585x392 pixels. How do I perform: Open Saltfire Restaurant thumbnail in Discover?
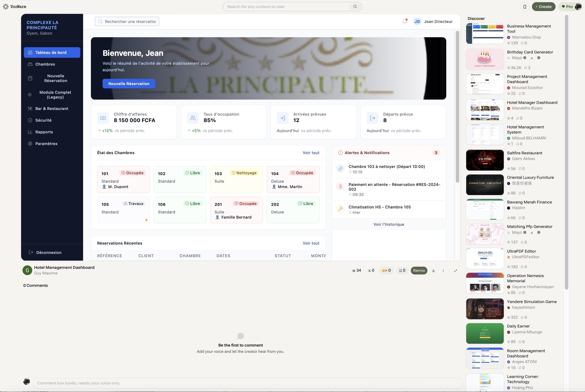pos(484,160)
